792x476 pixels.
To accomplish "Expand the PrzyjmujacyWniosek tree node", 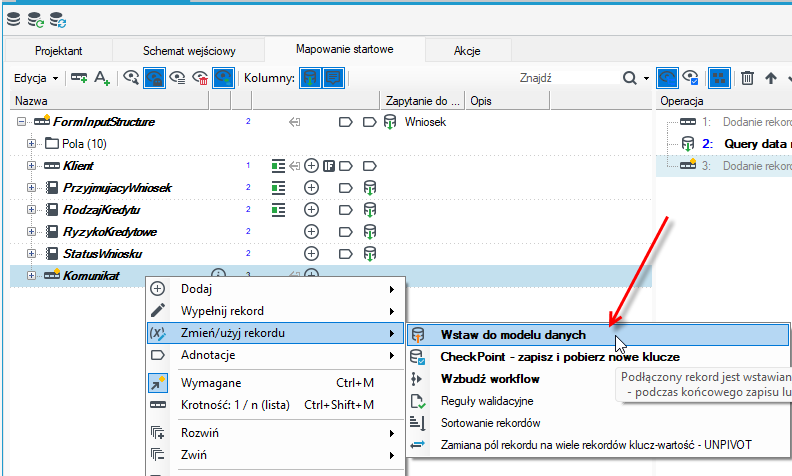I will tap(31, 187).
